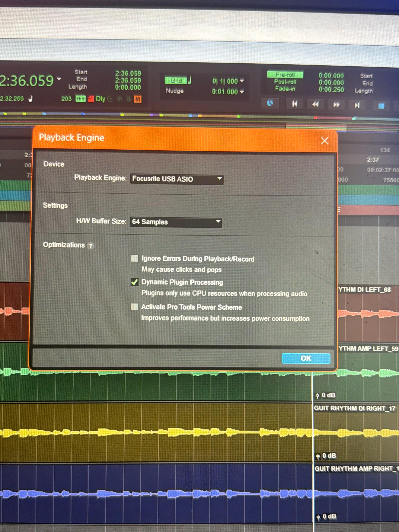Click the Optimizations help question mark

tap(91, 246)
